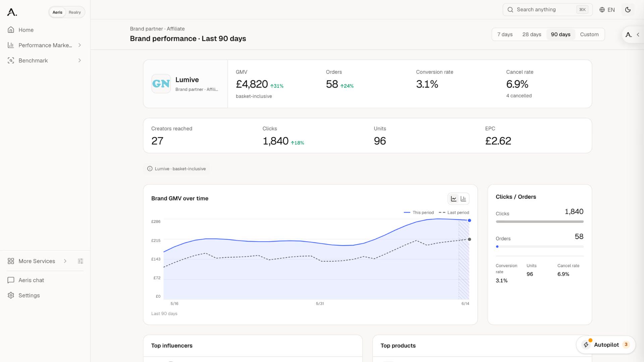Select the 7 days range
The image size is (644, 362).
[505, 35]
